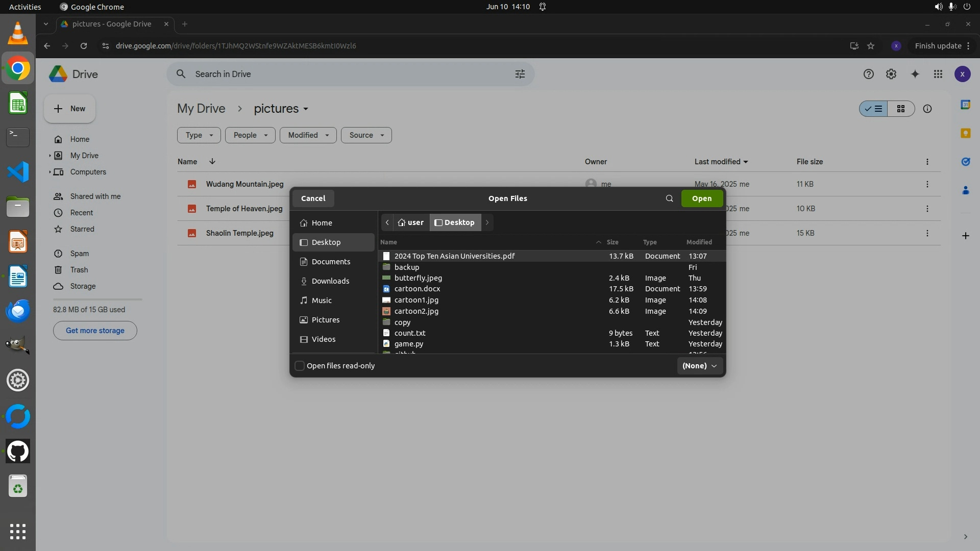Select Pictures in the dialog sidebar
This screenshot has height=551, width=980.
pos(325,320)
